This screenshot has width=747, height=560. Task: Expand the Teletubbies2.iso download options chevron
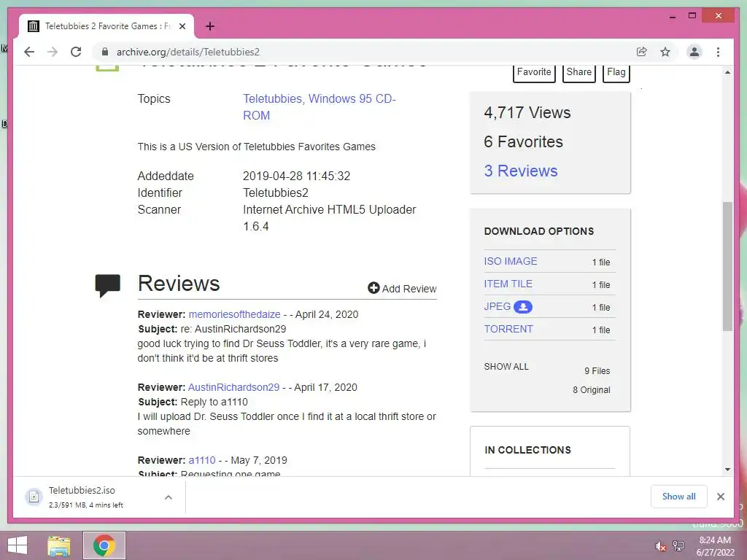[x=169, y=497]
